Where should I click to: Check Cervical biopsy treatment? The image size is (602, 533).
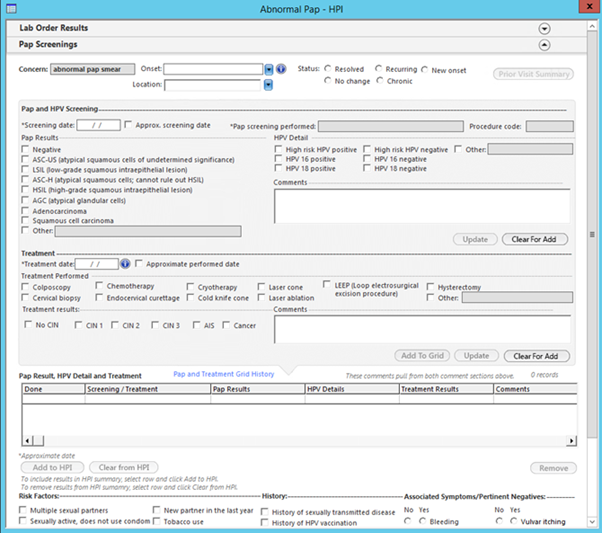25,298
